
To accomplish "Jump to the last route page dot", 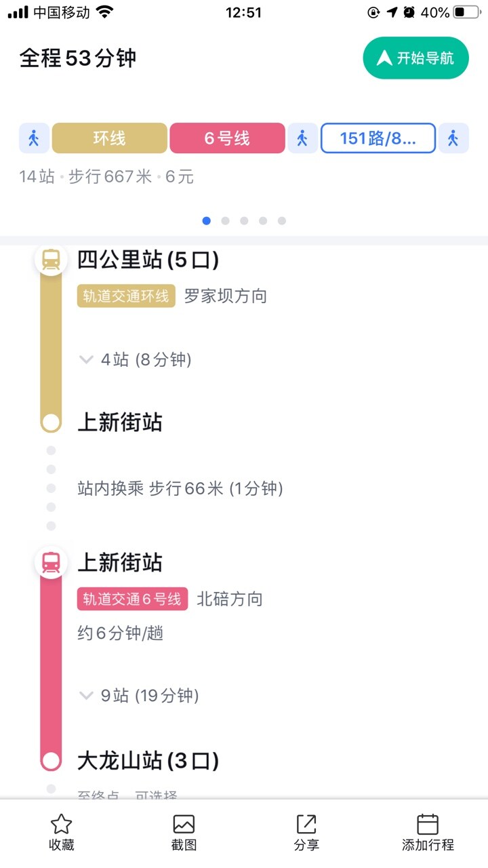I will click(x=282, y=220).
